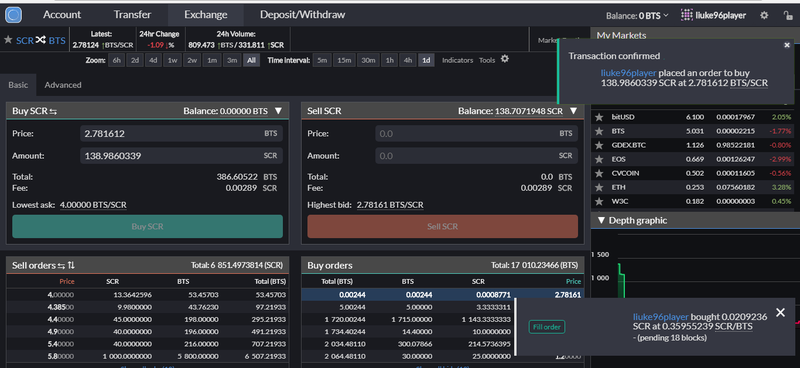Flip market with the SCR/BTS shuffle icon
800x368 pixels.
[41, 40]
